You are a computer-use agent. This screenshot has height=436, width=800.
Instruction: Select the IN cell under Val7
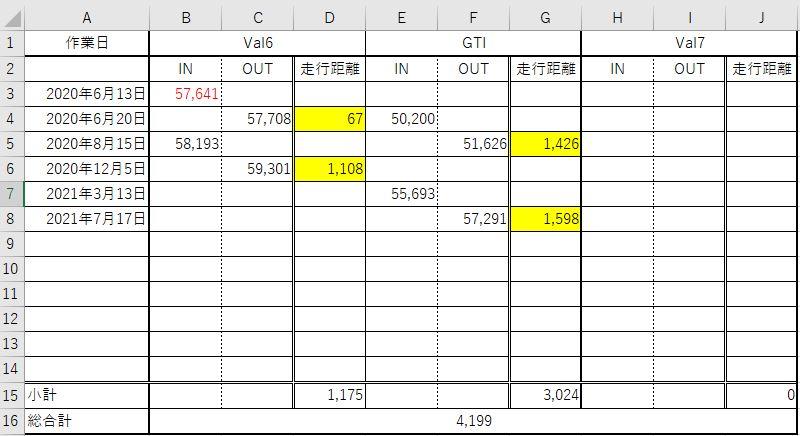[x=617, y=68]
